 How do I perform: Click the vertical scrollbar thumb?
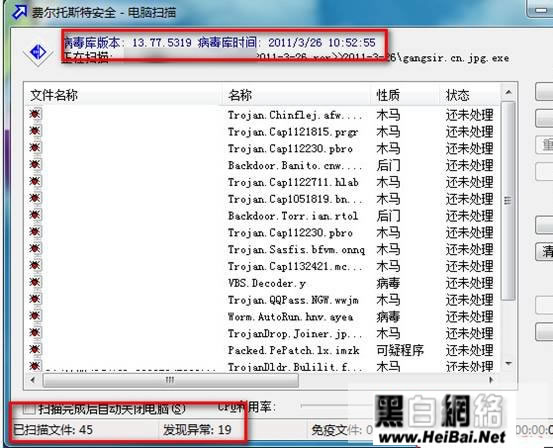(x=508, y=200)
